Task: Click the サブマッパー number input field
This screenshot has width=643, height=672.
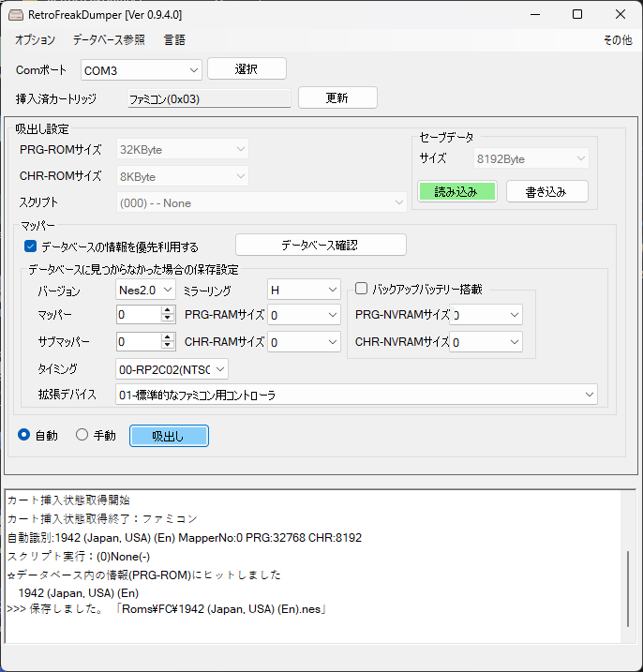Action: 139,341
